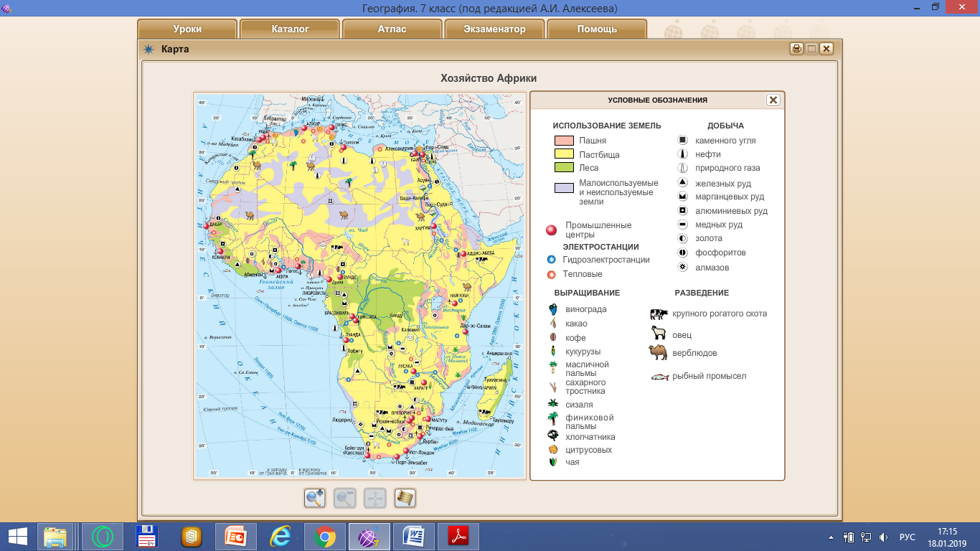The height and width of the screenshot is (551, 980).
Task: Open Internet Explorer from the taskbar
Action: (x=280, y=537)
